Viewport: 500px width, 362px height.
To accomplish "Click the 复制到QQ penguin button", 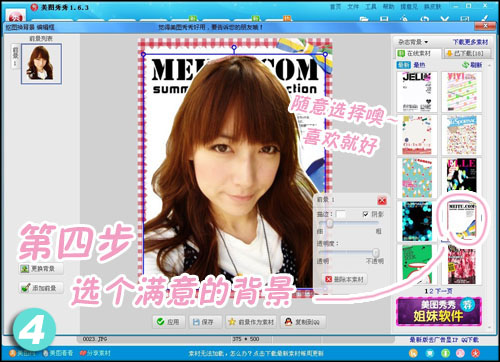I will coord(302,322).
